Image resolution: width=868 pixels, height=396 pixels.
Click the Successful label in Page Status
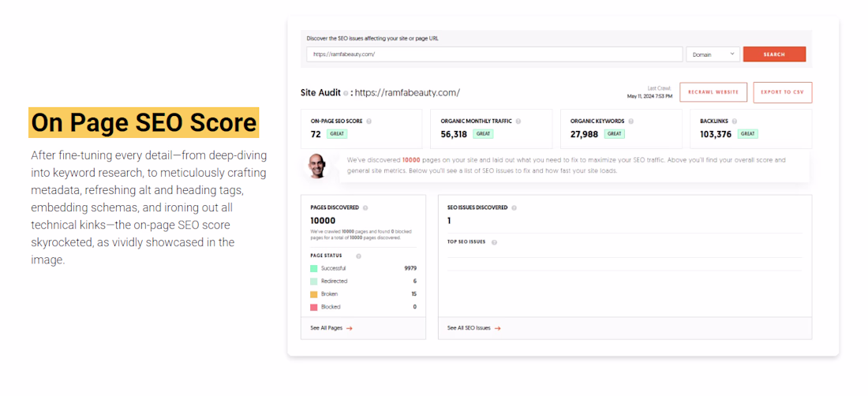pyautogui.click(x=333, y=268)
